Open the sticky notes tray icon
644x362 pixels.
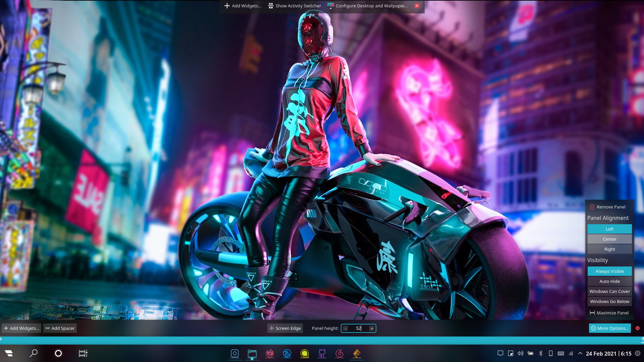[511, 353]
